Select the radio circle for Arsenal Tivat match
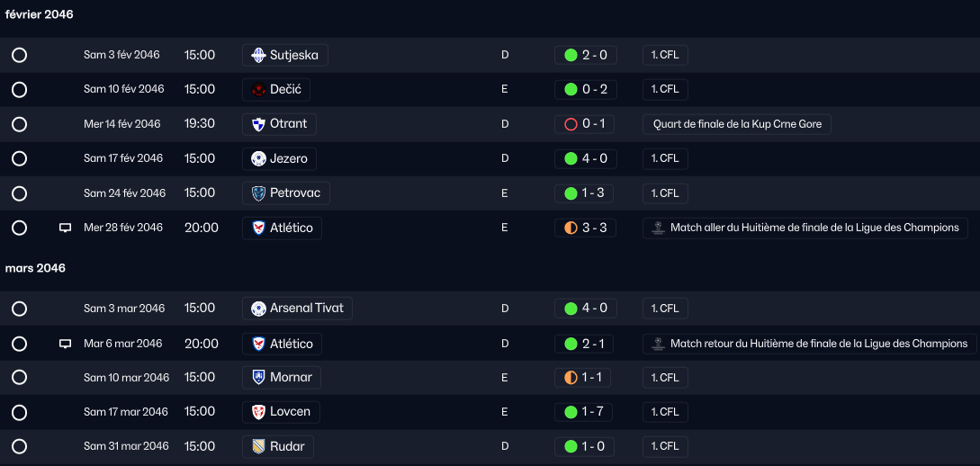The height and width of the screenshot is (466, 980). click(x=20, y=309)
